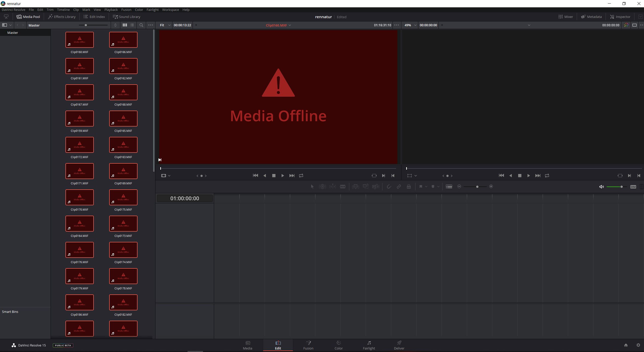Open the timeline name dropdown in timeline viewer
This screenshot has width=644, height=352.
click(529, 25)
